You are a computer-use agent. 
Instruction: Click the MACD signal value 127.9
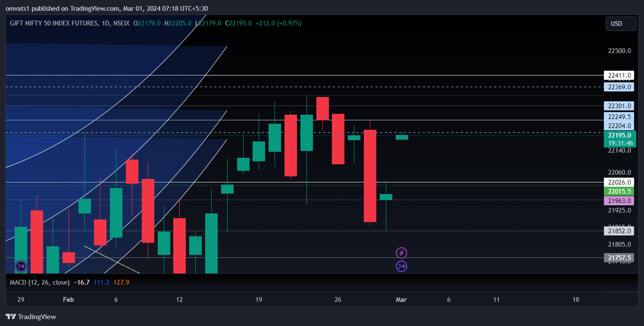[x=121, y=282]
